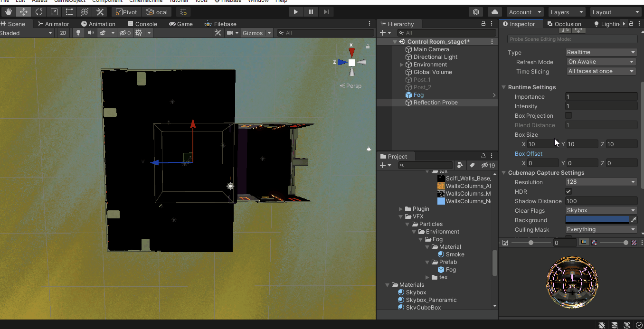The image size is (644, 329).
Task: Open cloud services via cloud icon
Action: click(x=495, y=12)
